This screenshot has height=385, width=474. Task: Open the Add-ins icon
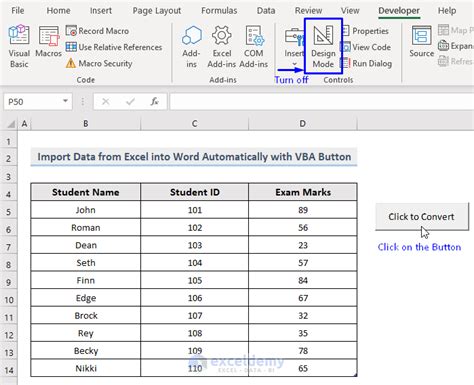(191, 47)
